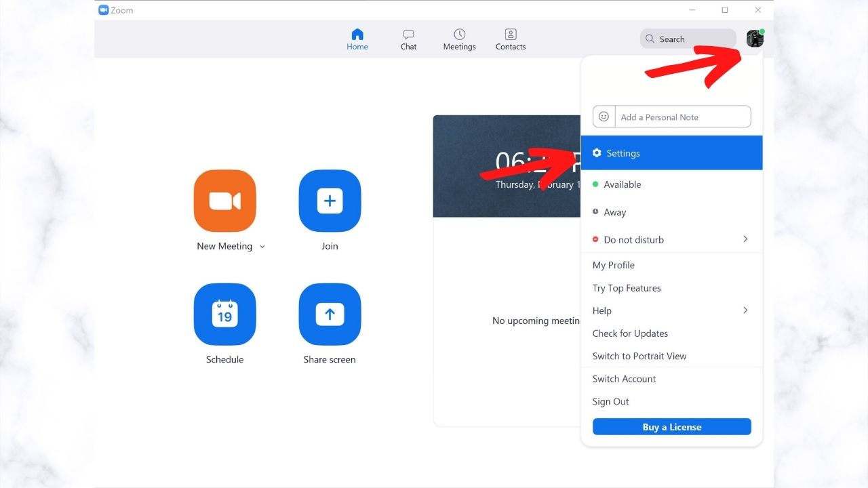This screenshot has width=868, height=488.
Task: Expand Do not disturb submenu arrow
Action: point(745,239)
